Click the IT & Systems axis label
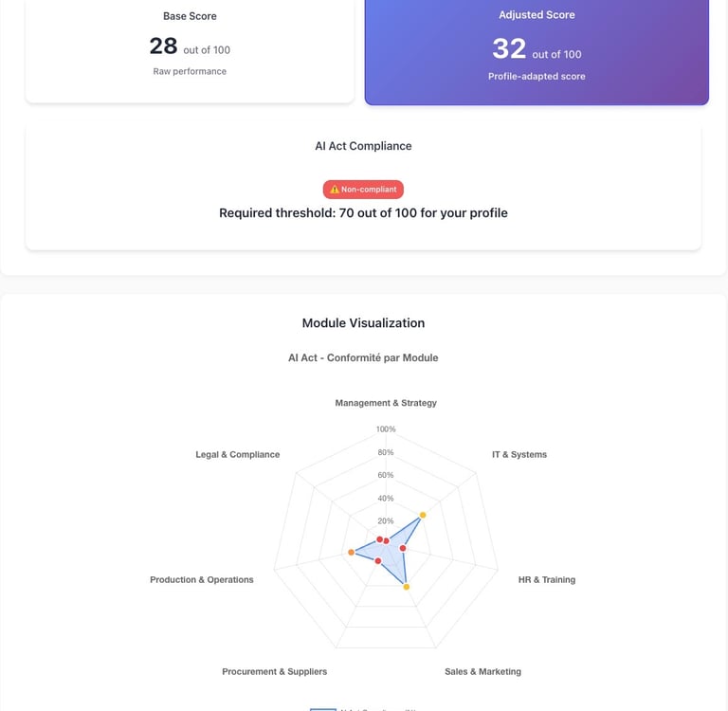 click(519, 454)
